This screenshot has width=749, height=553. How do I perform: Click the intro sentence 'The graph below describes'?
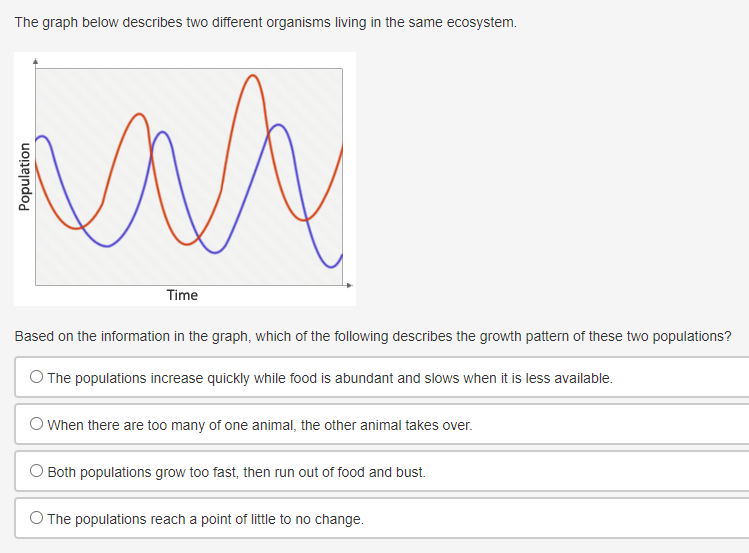pos(266,22)
